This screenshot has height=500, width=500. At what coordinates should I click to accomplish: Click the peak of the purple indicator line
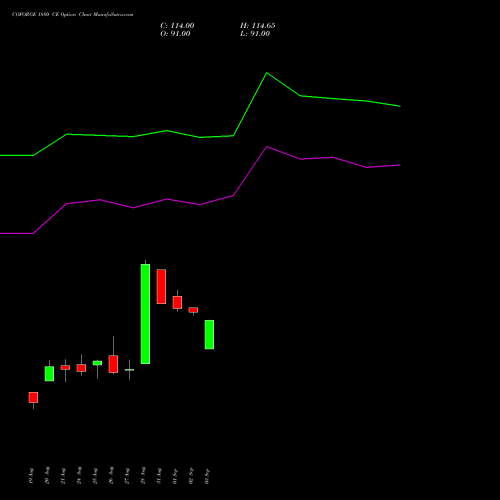coord(267,147)
